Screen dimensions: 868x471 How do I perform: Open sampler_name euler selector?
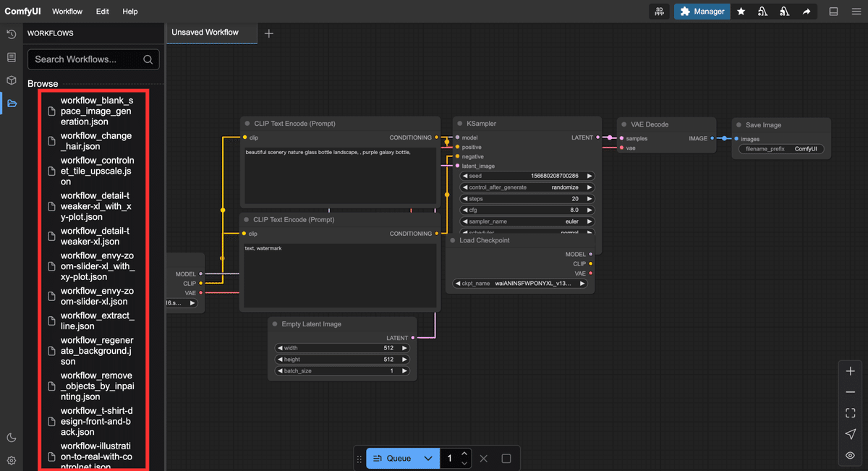[528, 221]
